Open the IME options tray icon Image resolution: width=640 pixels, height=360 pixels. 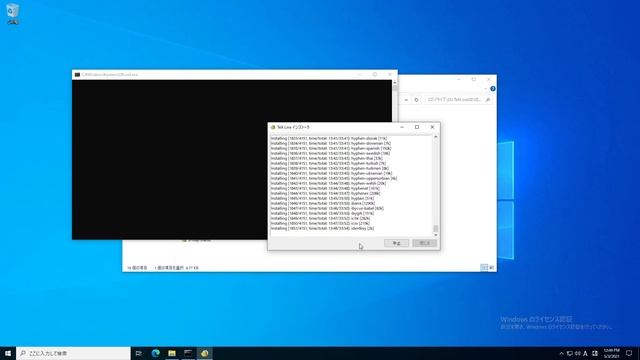[x=595, y=353]
